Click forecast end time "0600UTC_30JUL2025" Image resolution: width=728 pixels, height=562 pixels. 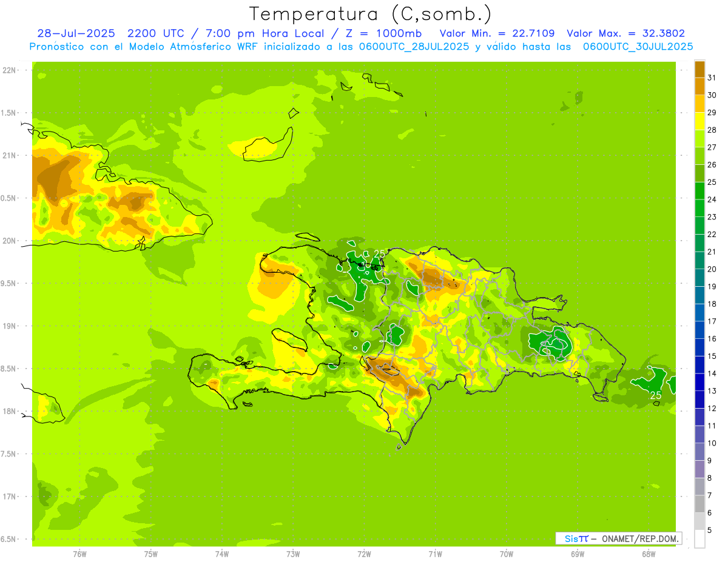click(x=638, y=46)
